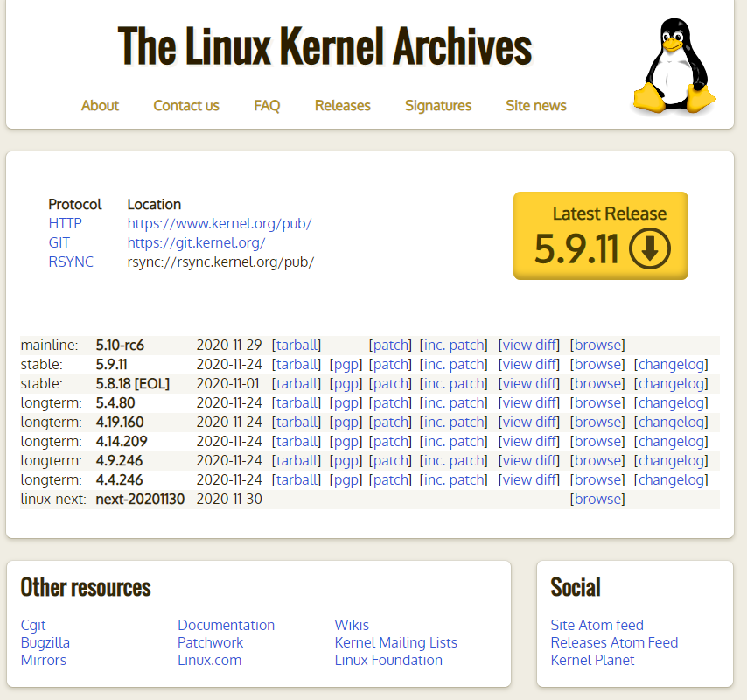View diff for longterm 4.14.209
747x700 pixels.
529,441
